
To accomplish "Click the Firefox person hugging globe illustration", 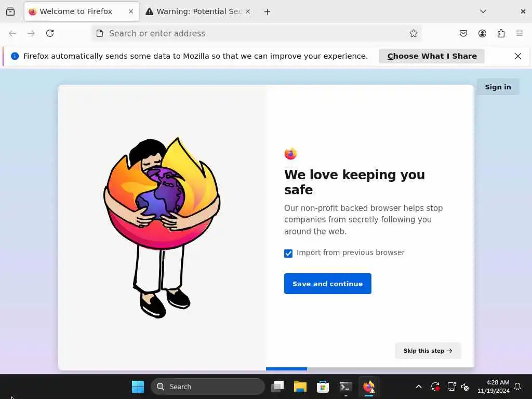I will click(x=162, y=228).
